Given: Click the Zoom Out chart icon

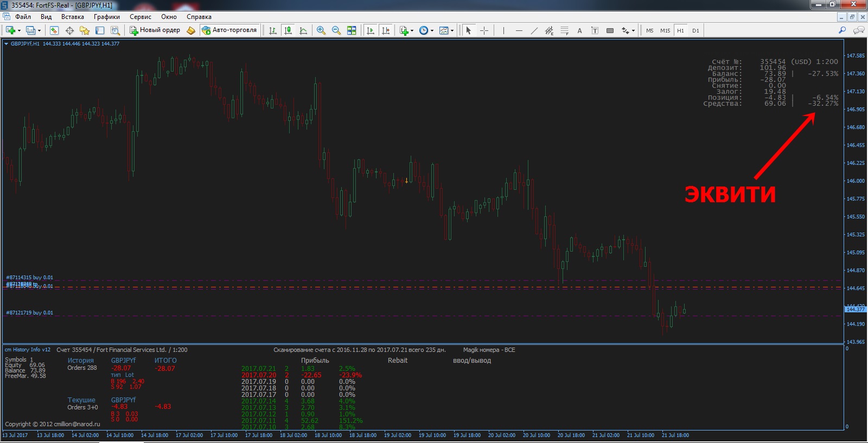Looking at the screenshot, I should (336, 30).
